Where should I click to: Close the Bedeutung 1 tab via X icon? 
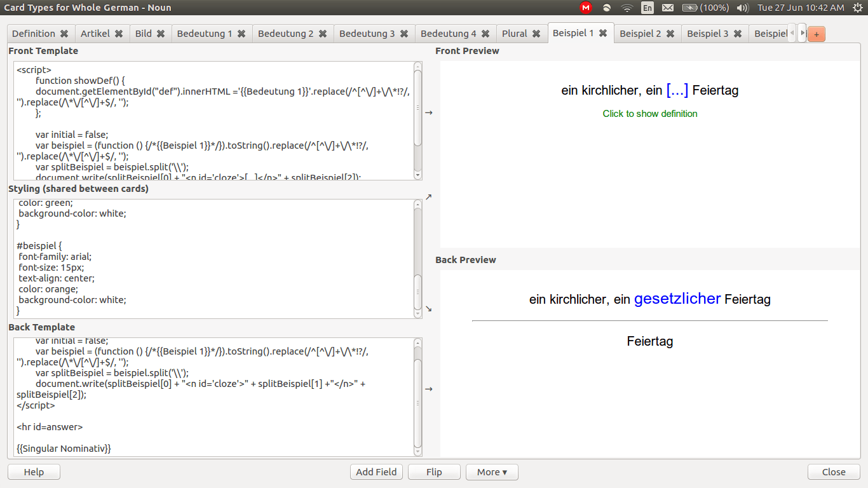[241, 34]
